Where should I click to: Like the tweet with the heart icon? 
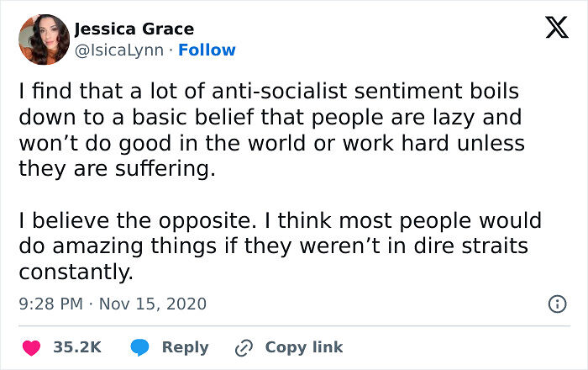[x=30, y=347]
